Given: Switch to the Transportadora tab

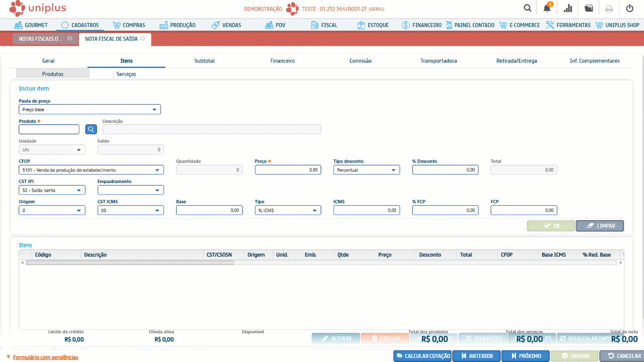Looking at the screenshot, I should (x=438, y=61).
